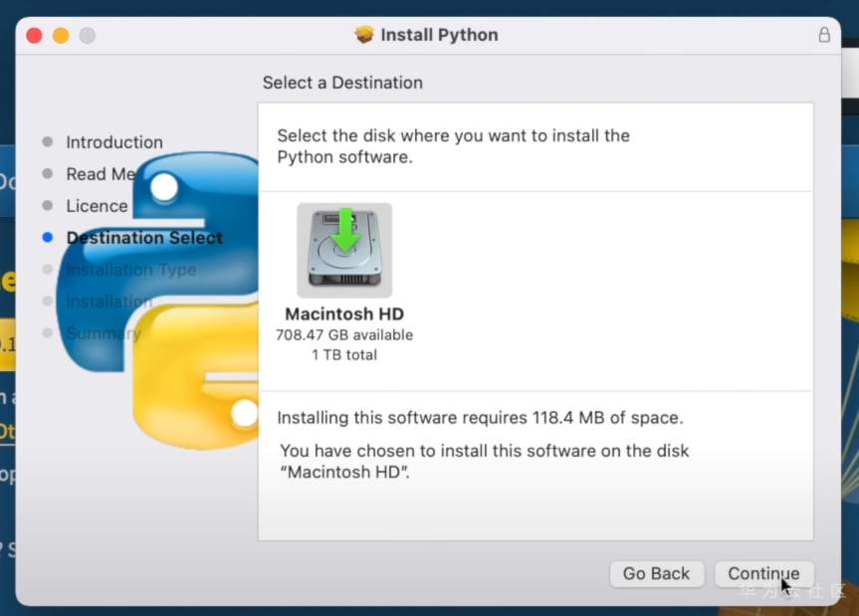The width and height of the screenshot is (859, 616).
Task: Click the blue Destination Select bullet
Action: point(48,238)
